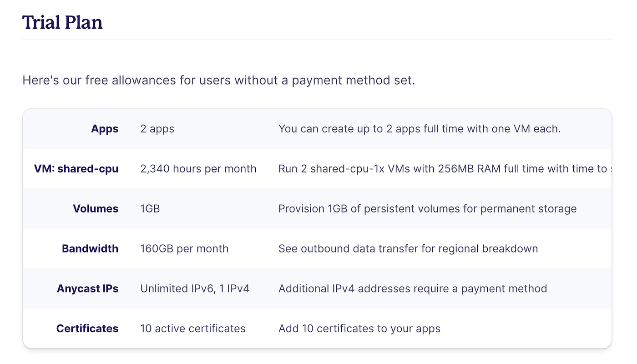Select 'Unlimited IPv6, 1 IPv4' value
Image resolution: width=637 pixels, height=364 pixels.
(195, 289)
